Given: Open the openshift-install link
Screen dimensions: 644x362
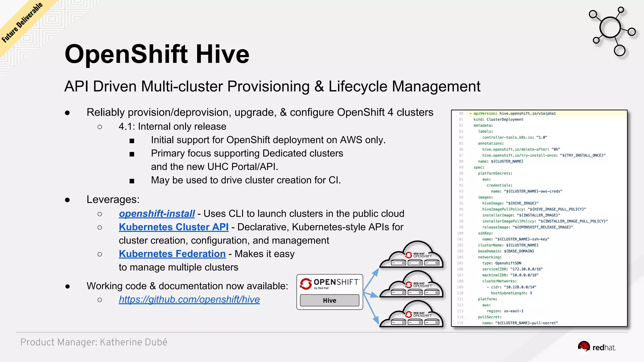Looking at the screenshot, I should click(157, 214).
